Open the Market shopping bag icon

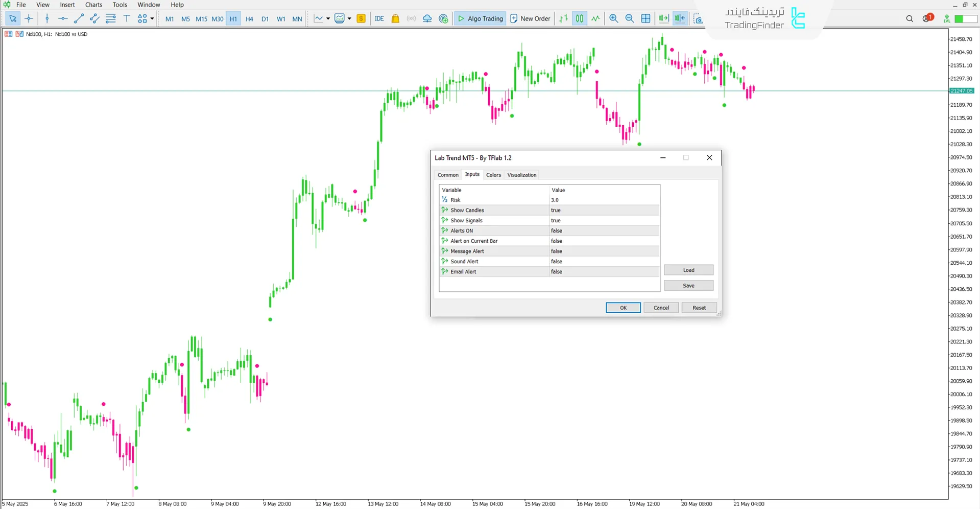coord(395,19)
